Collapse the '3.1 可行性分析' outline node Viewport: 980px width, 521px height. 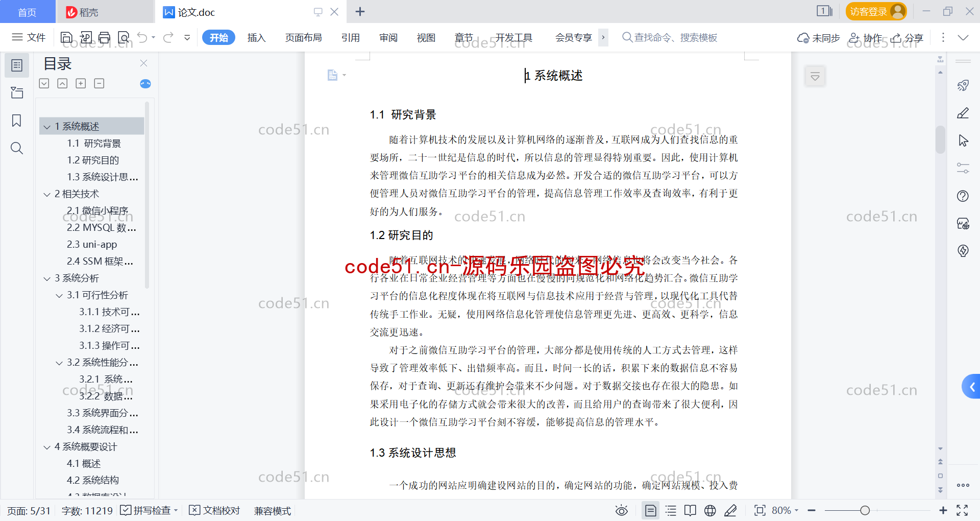click(59, 295)
